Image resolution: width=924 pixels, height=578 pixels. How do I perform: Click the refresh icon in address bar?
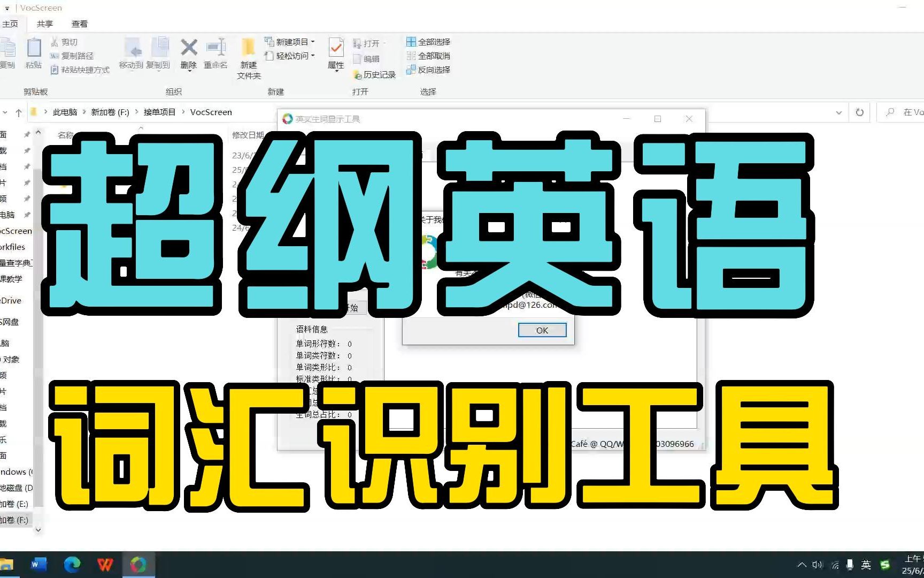[x=859, y=112]
